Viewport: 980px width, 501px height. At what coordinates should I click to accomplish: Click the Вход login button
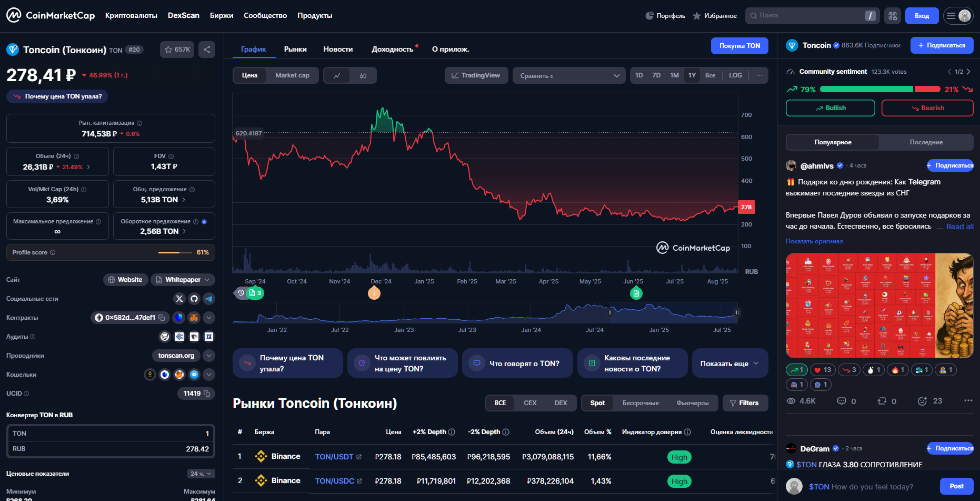pos(922,16)
